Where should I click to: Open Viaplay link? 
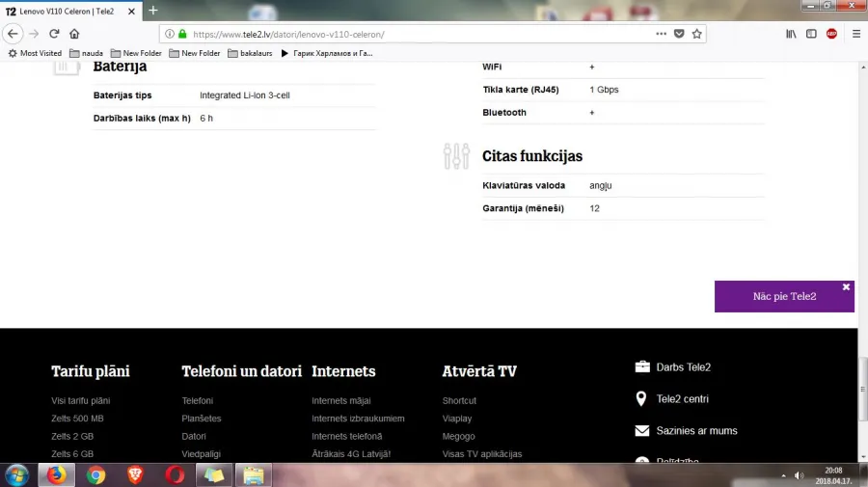click(x=457, y=419)
